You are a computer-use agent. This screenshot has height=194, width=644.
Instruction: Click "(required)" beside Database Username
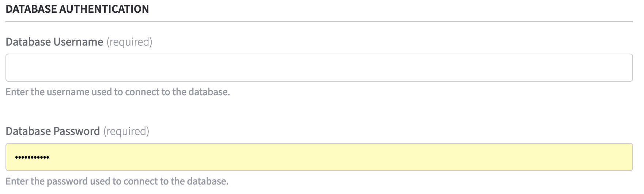click(x=129, y=42)
